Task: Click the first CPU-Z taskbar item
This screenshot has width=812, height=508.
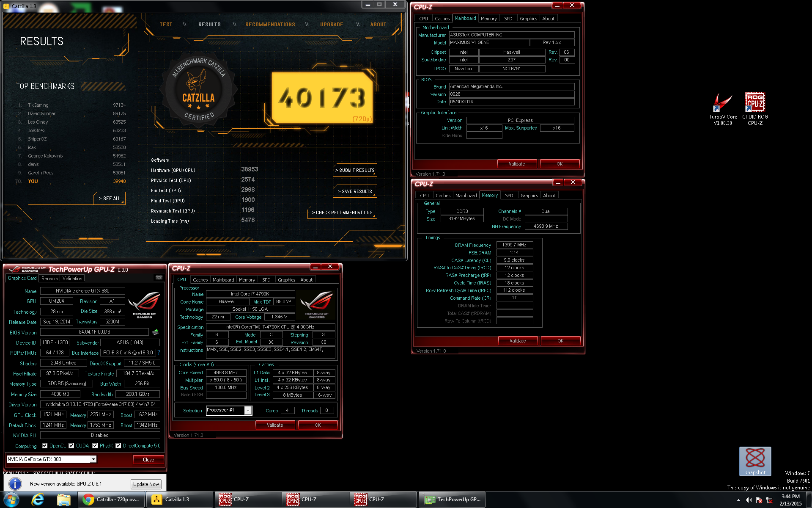Action: [247, 500]
